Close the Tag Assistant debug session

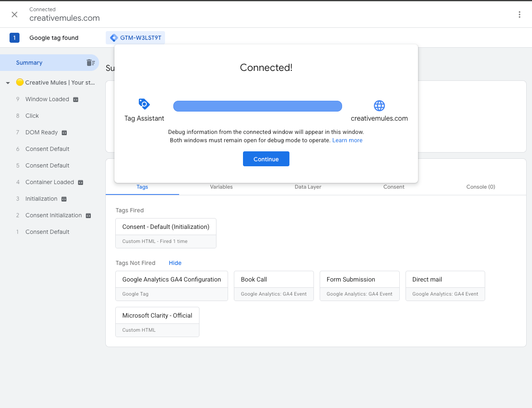[15, 15]
